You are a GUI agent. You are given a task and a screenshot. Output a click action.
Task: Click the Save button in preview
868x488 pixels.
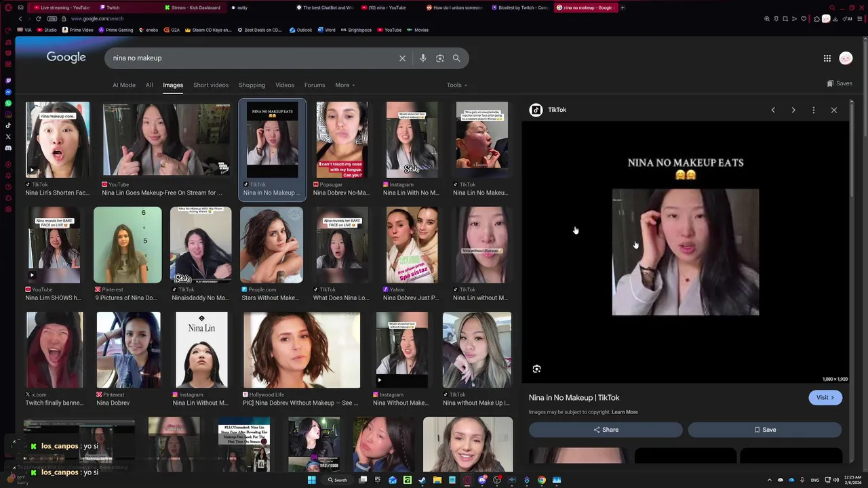click(x=765, y=430)
